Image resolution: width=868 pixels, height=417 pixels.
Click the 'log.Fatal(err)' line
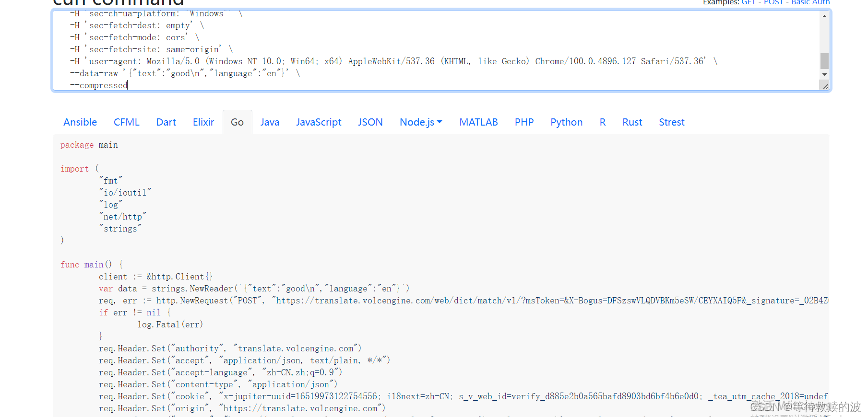pos(170,324)
